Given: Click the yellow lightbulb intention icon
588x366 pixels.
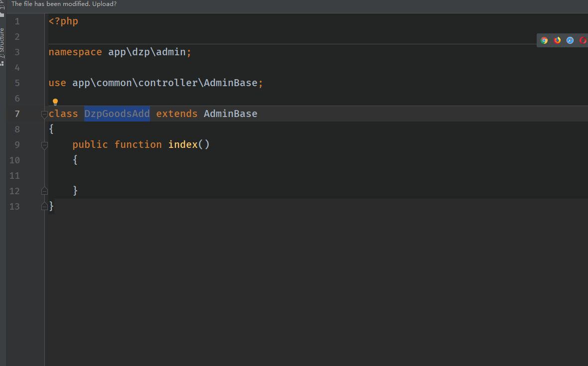Looking at the screenshot, I should tap(55, 102).
